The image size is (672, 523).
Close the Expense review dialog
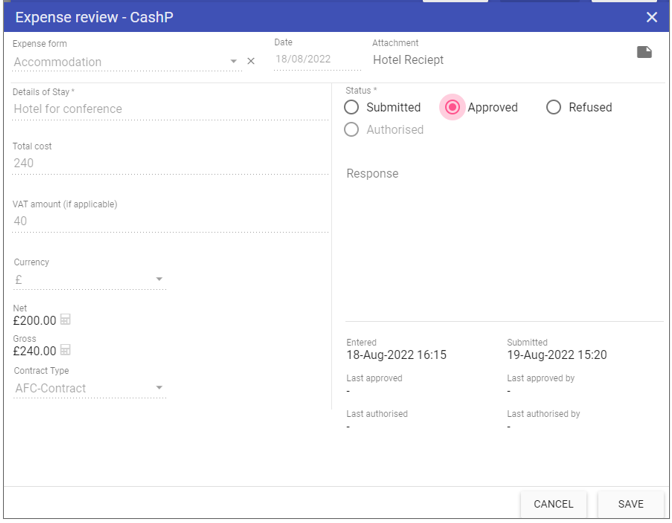click(651, 17)
